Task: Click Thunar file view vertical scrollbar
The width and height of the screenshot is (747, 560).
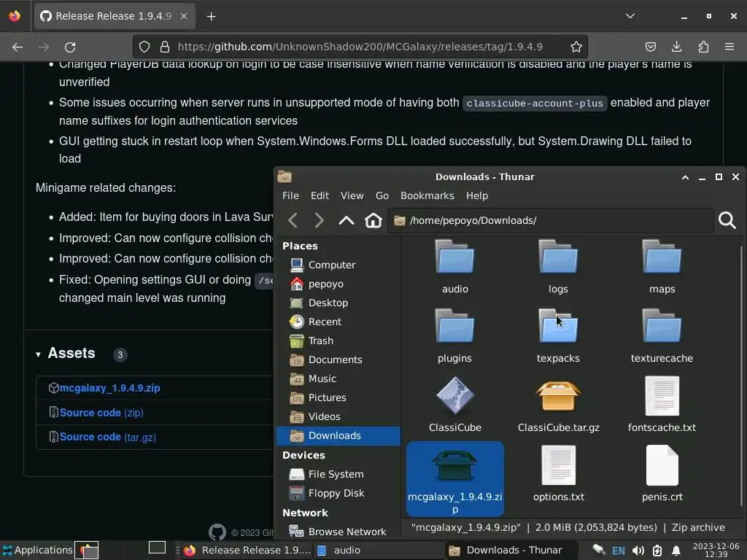Action: pyautogui.click(x=741, y=376)
